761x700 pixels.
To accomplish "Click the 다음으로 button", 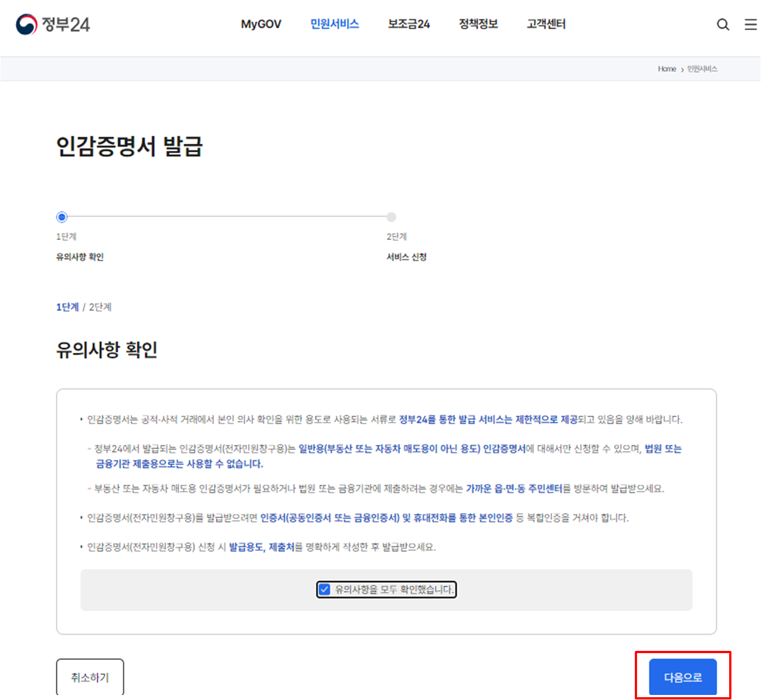I will pyautogui.click(x=682, y=677).
